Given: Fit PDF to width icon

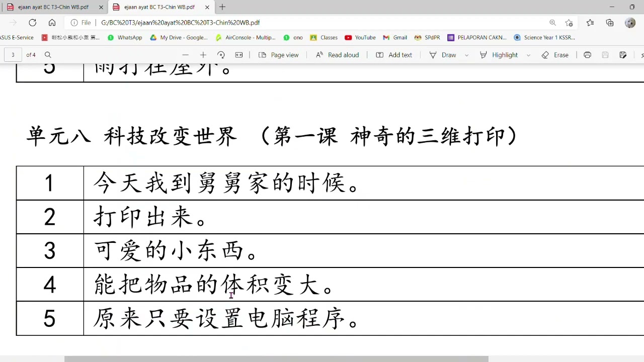Looking at the screenshot, I should coord(239,55).
